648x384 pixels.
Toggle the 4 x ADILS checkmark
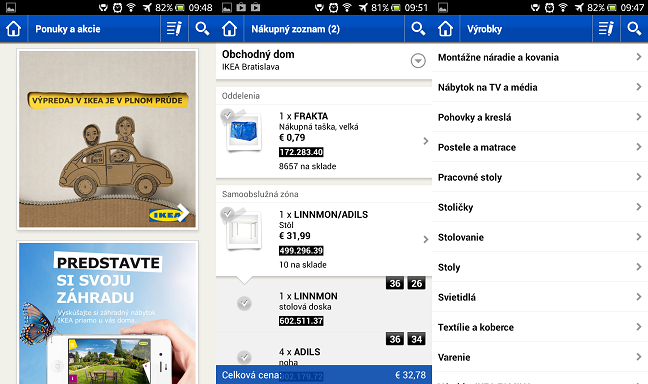244,357
